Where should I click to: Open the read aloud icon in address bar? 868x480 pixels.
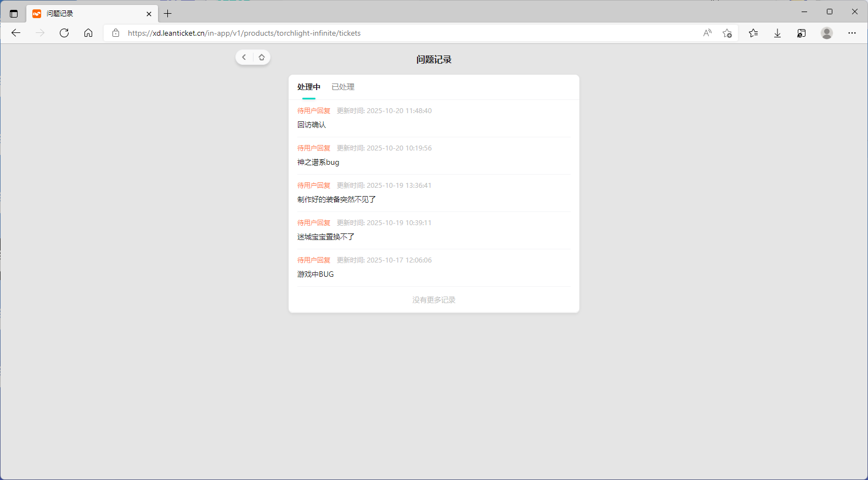pyautogui.click(x=707, y=33)
